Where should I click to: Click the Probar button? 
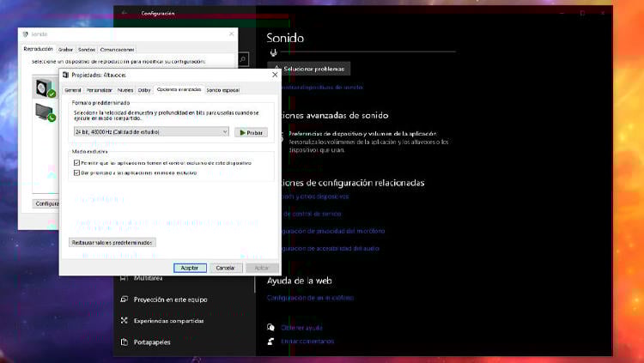(251, 133)
